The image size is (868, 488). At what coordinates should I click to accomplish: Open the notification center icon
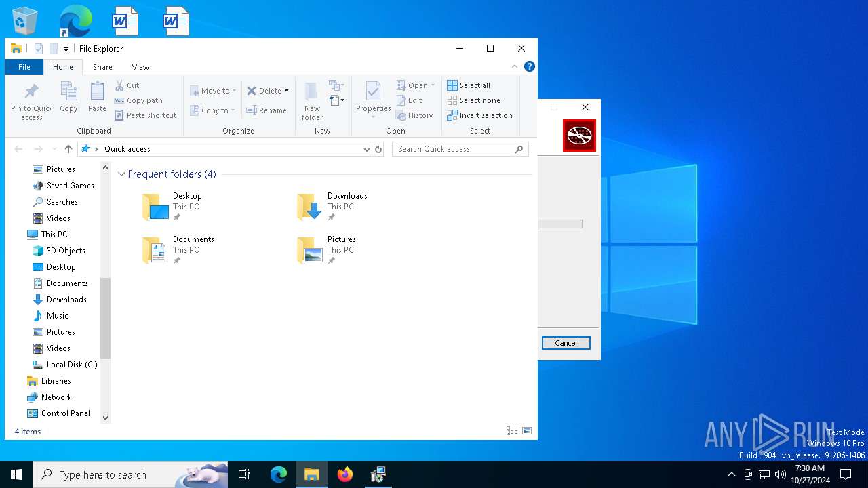[x=846, y=474]
